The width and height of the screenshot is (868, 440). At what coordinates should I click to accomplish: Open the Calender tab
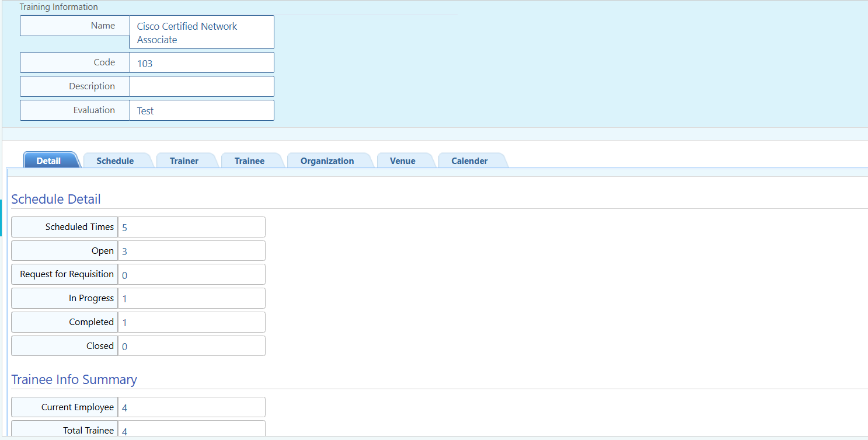pyautogui.click(x=469, y=161)
